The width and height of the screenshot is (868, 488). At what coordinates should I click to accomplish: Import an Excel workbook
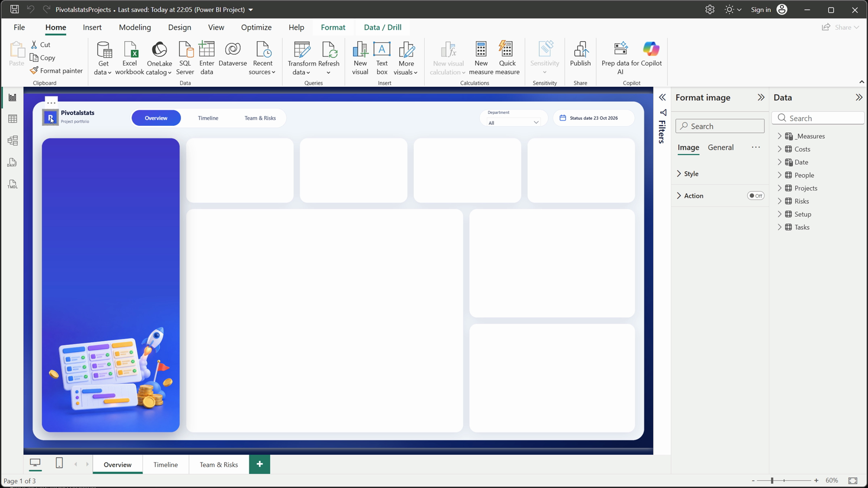click(130, 58)
